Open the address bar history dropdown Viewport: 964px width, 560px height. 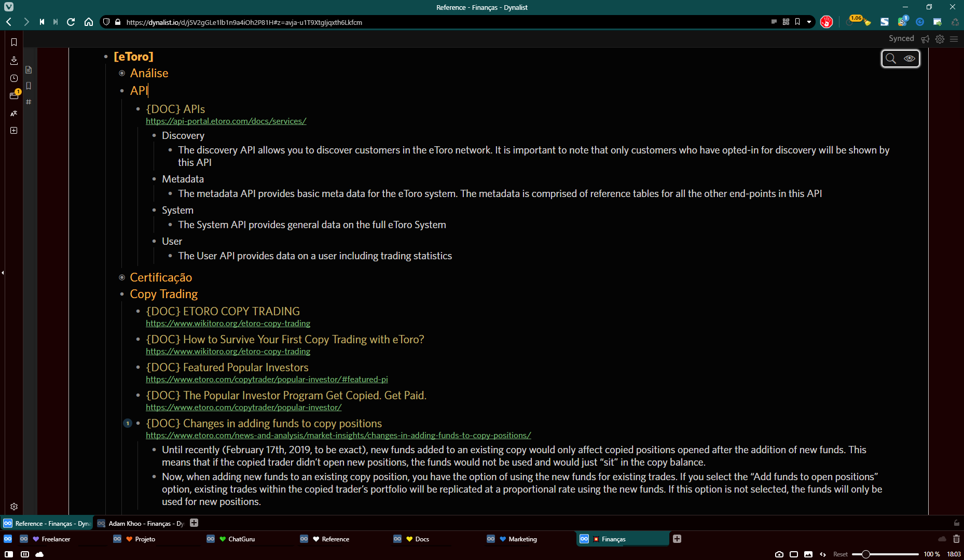tap(809, 22)
